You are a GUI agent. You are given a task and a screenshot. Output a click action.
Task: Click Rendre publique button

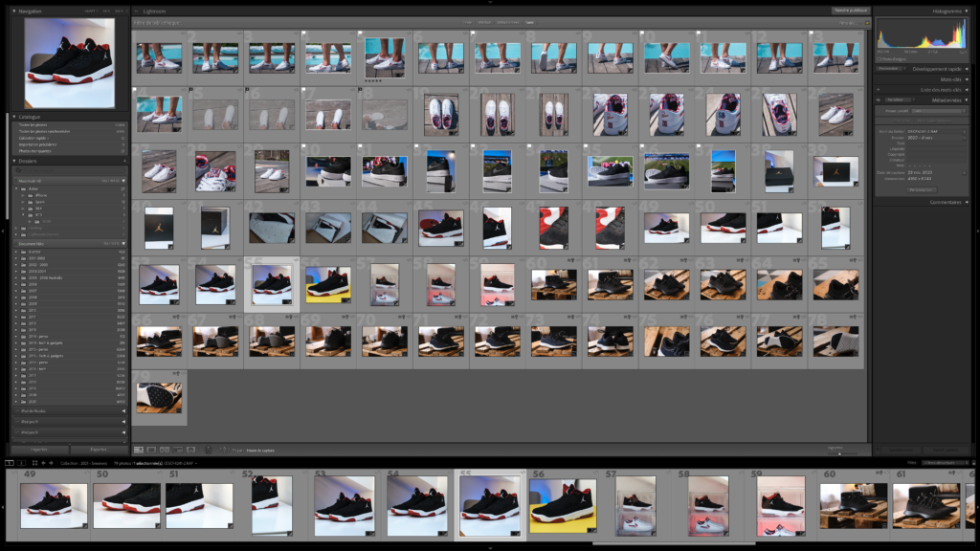[x=850, y=11]
